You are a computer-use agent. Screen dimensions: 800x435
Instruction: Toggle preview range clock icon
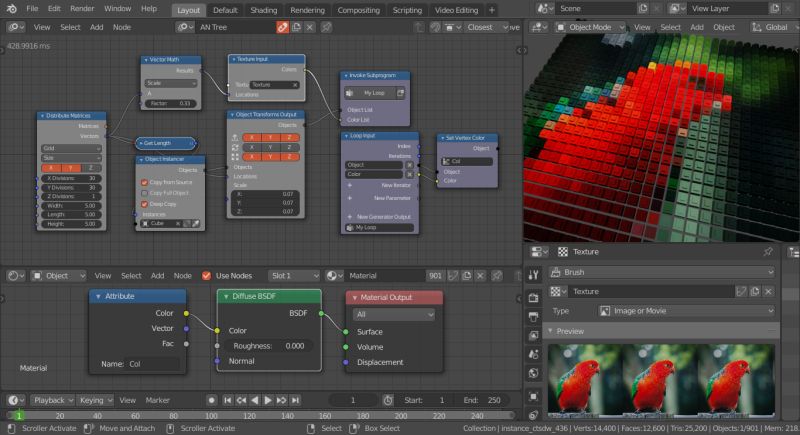pyautogui.click(x=388, y=400)
